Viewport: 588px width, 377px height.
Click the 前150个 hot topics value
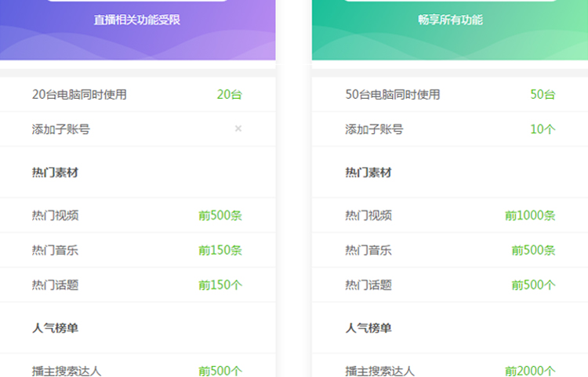(x=220, y=285)
